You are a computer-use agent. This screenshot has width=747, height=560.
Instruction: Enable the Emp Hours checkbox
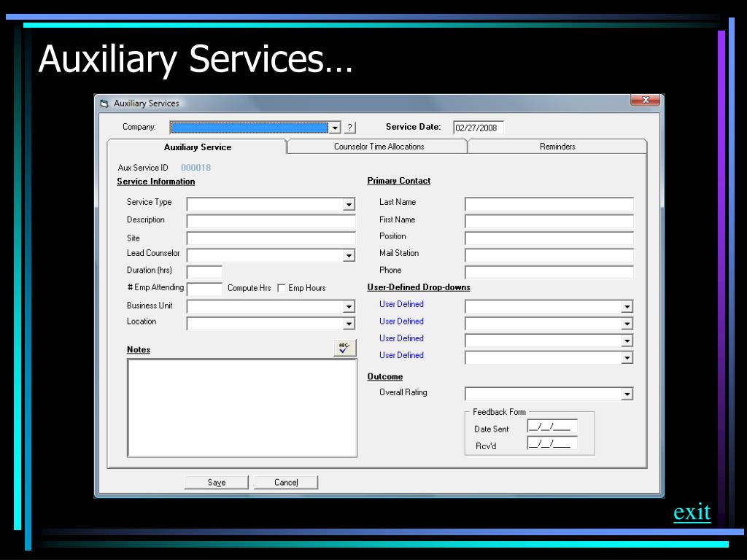click(282, 288)
